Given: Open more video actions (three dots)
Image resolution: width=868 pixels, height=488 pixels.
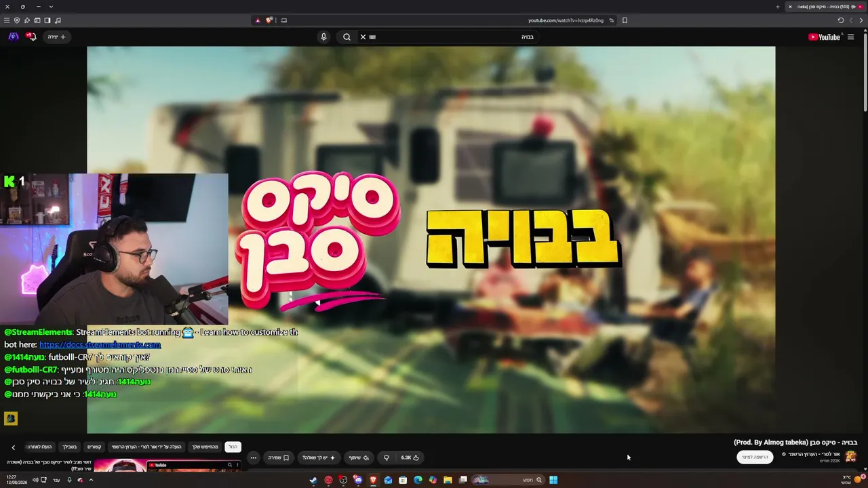Looking at the screenshot, I should (253, 457).
